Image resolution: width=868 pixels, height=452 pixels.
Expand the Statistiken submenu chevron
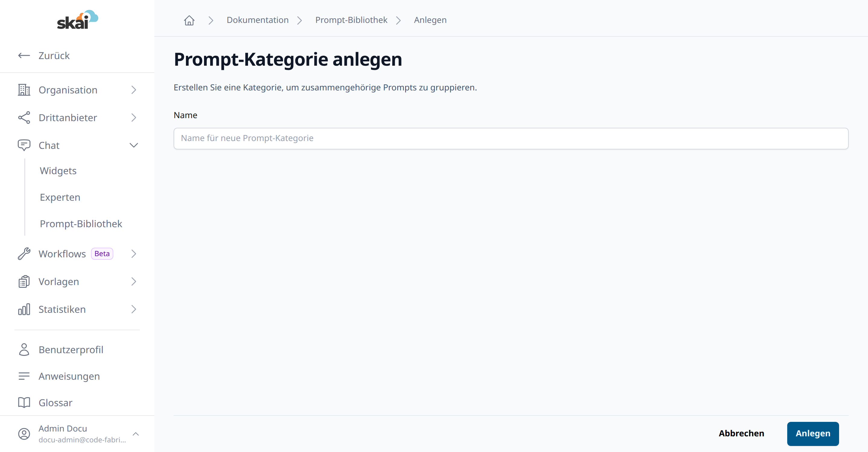pyautogui.click(x=134, y=309)
